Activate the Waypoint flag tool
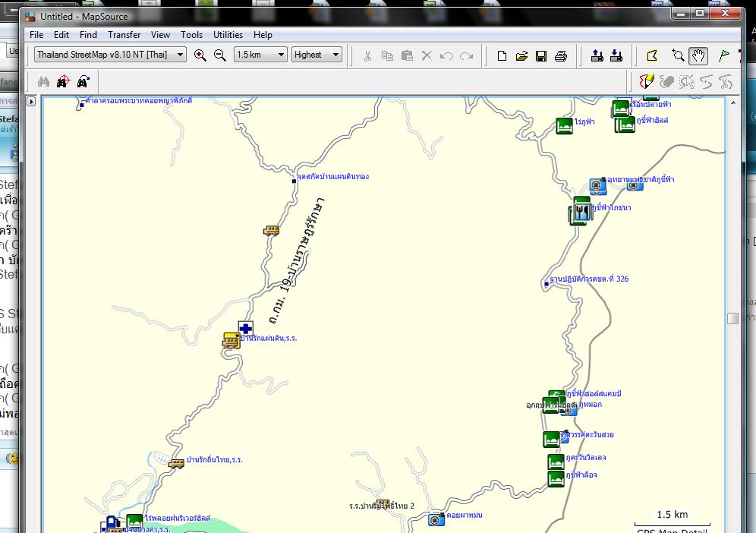756x533 pixels. (x=723, y=55)
